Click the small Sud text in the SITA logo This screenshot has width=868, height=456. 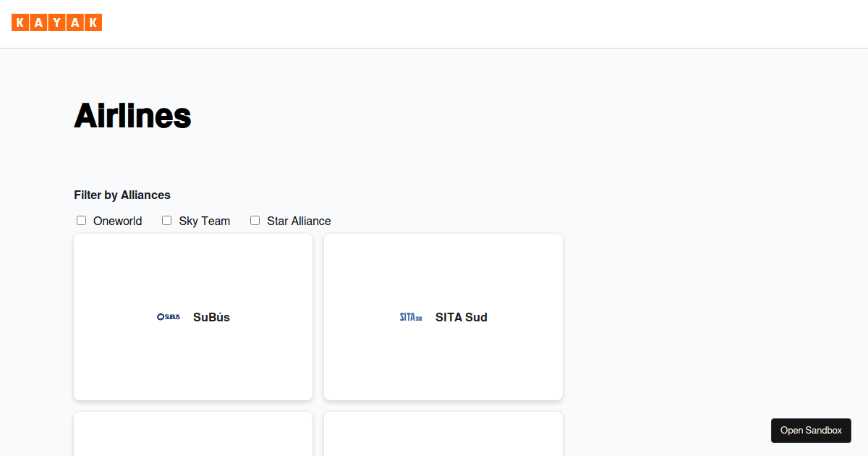coord(420,318)
